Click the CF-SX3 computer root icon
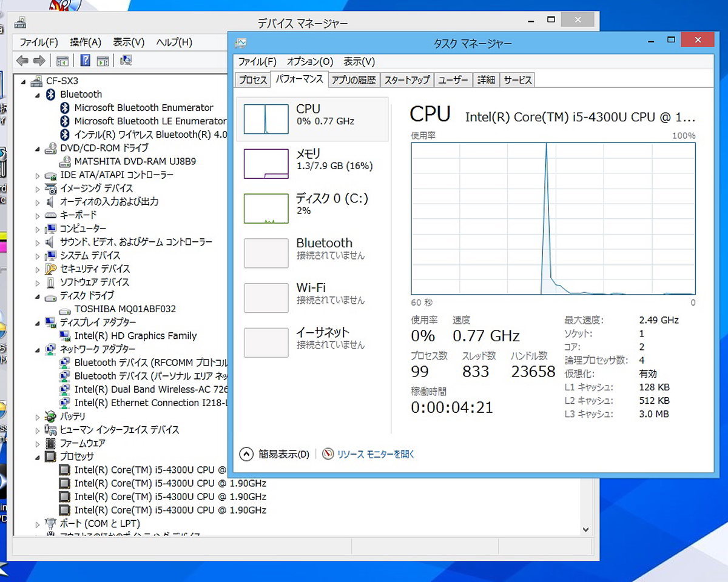The image size is (728, 582). point(36,81)
